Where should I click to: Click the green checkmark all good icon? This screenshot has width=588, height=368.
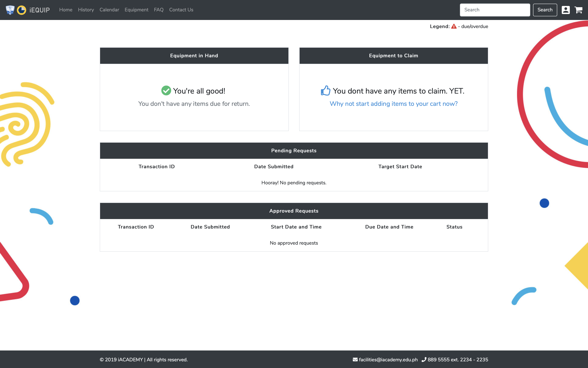(166, 91)
